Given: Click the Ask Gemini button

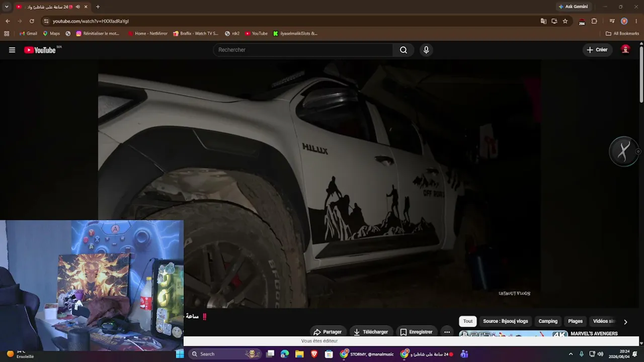Looking at the screenshot, I should (573, 7).
